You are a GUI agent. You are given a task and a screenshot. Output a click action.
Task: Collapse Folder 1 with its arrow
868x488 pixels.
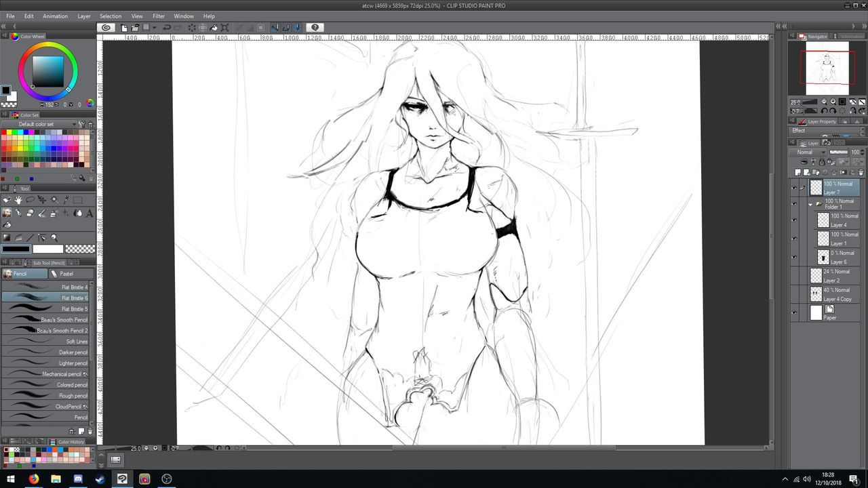[810, 204]
